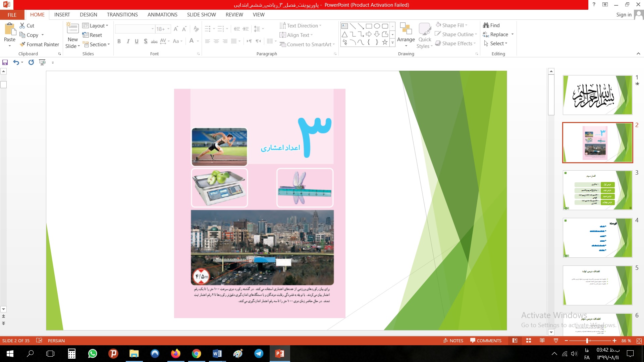Expand the Layout dropdown
This screenshot has height=362, width=644.
96,25
